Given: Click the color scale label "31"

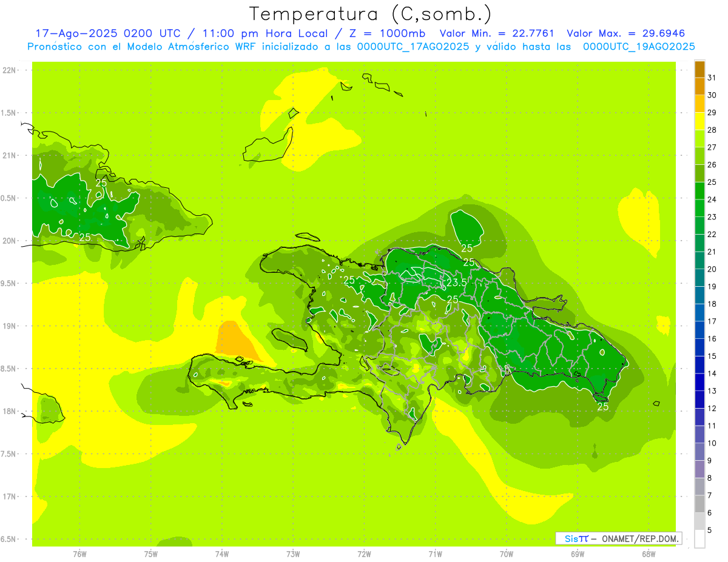Looking at the screenshot, I should point(712,78).
